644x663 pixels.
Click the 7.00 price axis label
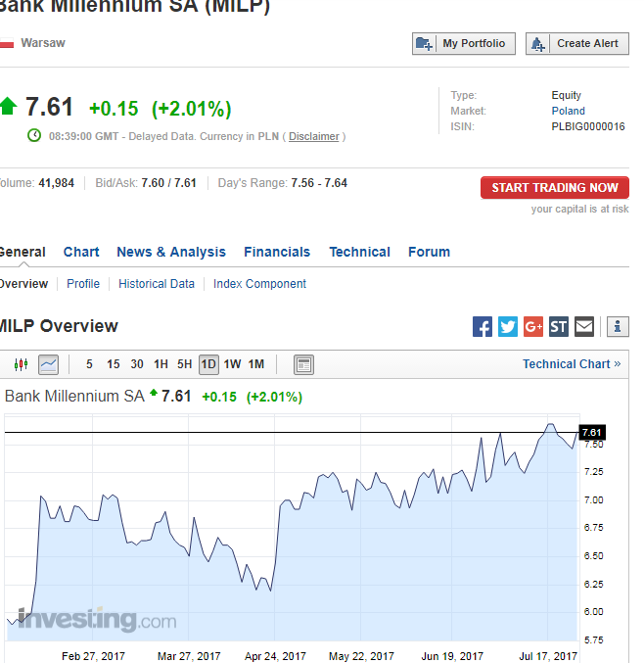tap(593, 500)
